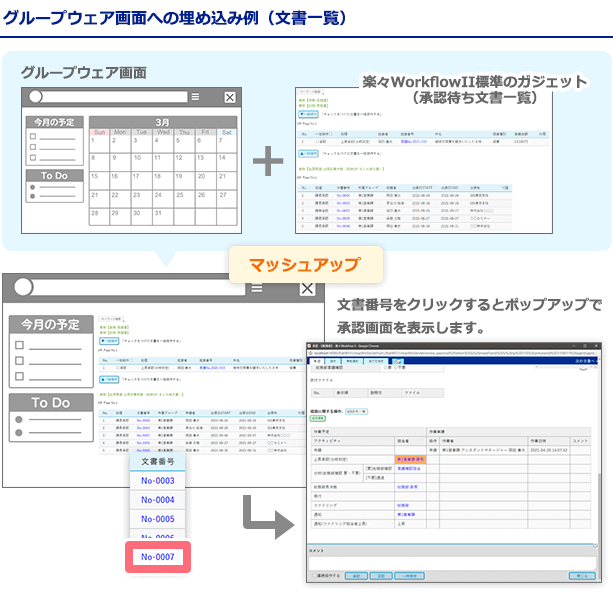613x594 pixels.
Task: Tick the third 今月の予定 checkbox in mashup window
Action: pos(19,376)
